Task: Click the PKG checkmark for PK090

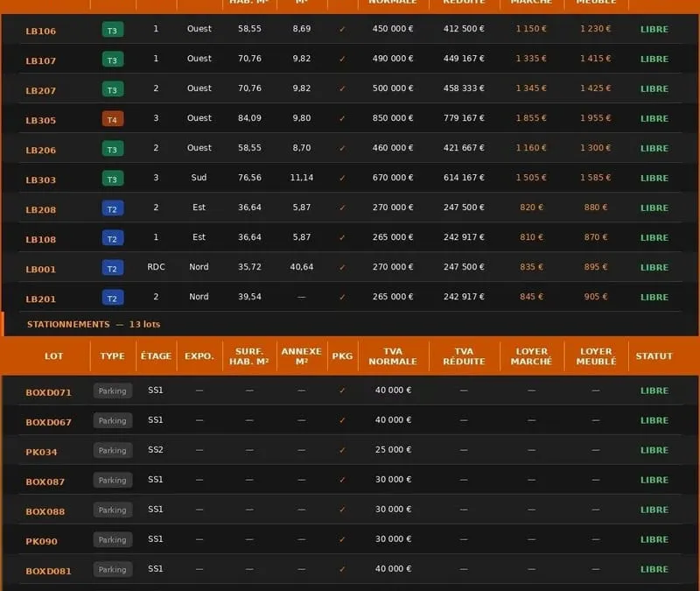Action: tap(342, 539)
